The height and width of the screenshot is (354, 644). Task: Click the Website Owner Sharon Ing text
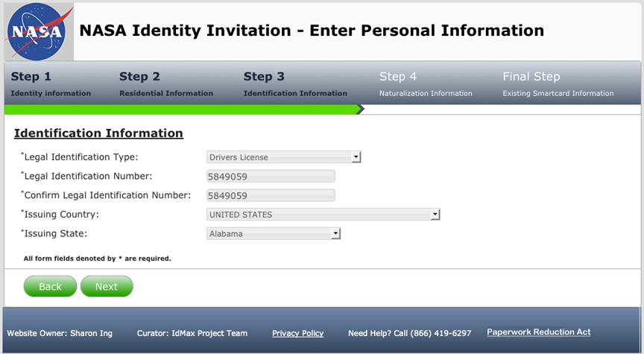[x=60, y=333]
